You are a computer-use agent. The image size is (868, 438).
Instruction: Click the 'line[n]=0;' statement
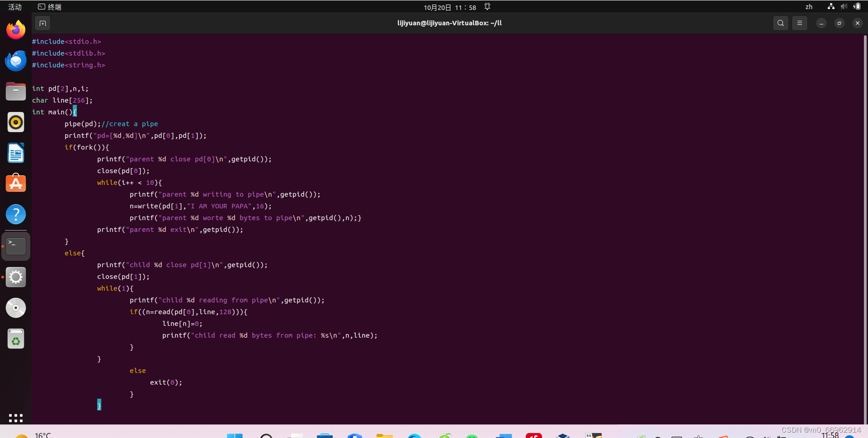click(182, 324)
